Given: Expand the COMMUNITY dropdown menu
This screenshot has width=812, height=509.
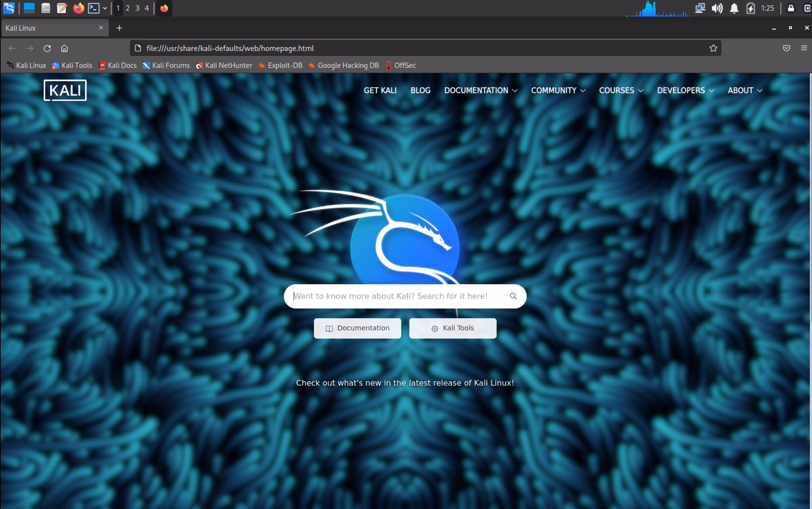Looking at the screenshot, I should click(x=558, y=90).
